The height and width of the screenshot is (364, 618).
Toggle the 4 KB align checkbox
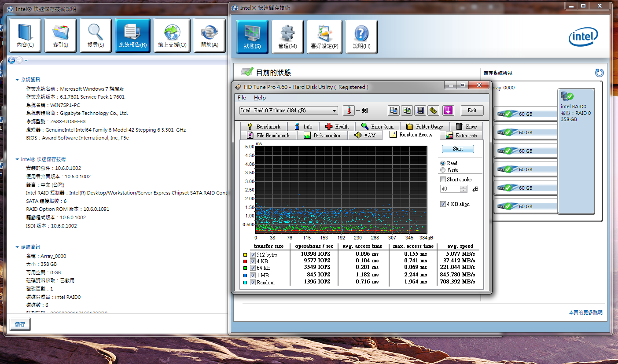pos(443,204)
